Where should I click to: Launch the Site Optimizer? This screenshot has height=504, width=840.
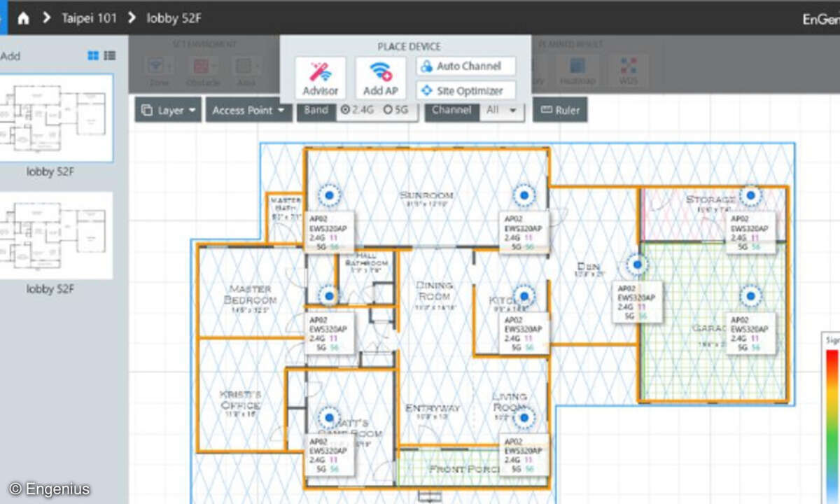[x=465, y=90]
